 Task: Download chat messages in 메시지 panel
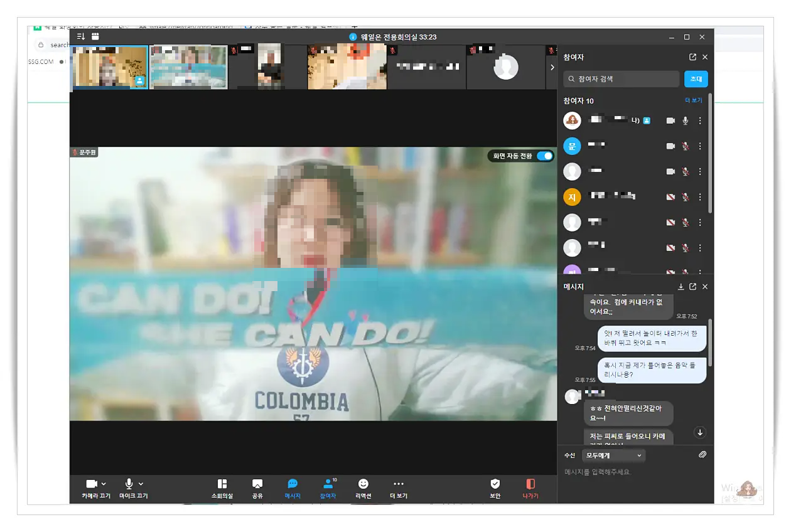(681, 287)
